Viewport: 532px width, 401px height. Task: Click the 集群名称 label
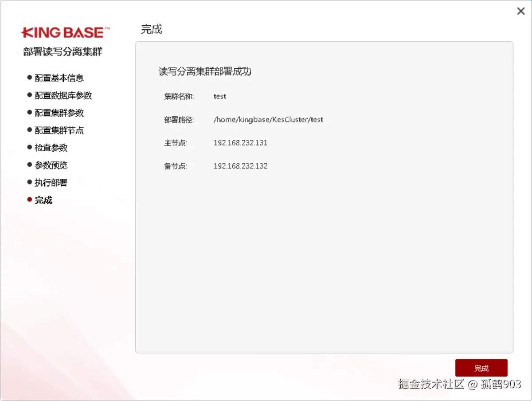(179, 96)
